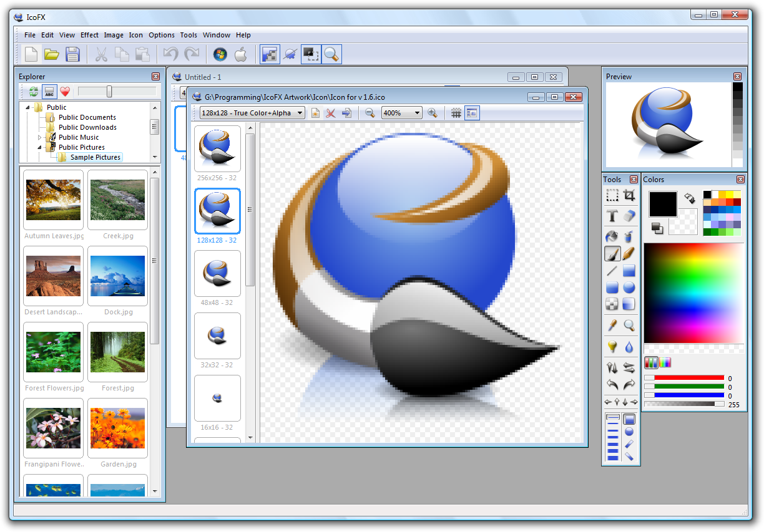Select the Ellipse drawing tool
764x532 pixels.
coord(629,287)
